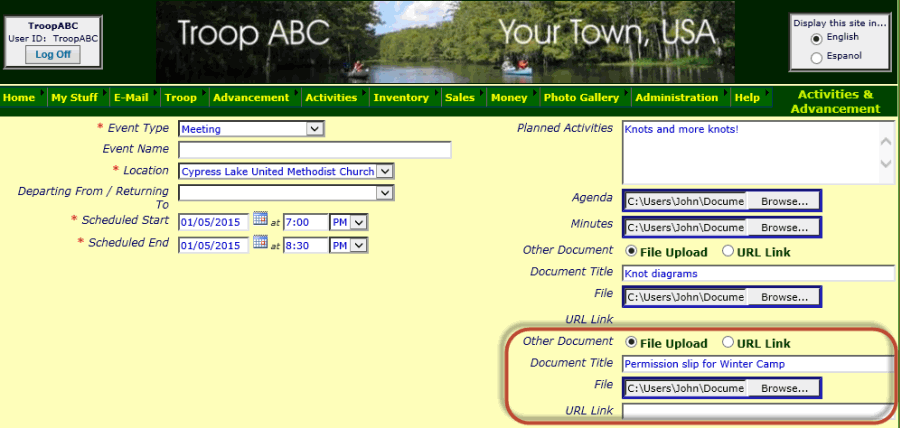Open the Administration menu
900x428 pixels.
[677, 98]
